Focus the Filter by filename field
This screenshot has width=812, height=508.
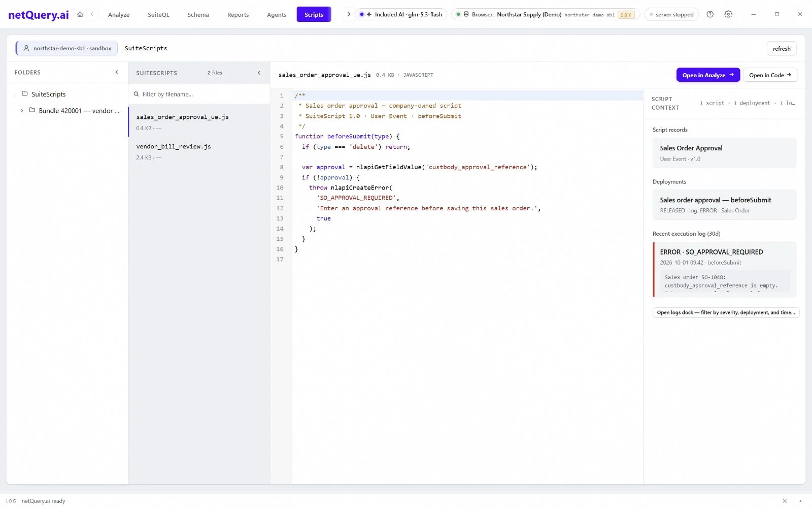tap(199, 94)
